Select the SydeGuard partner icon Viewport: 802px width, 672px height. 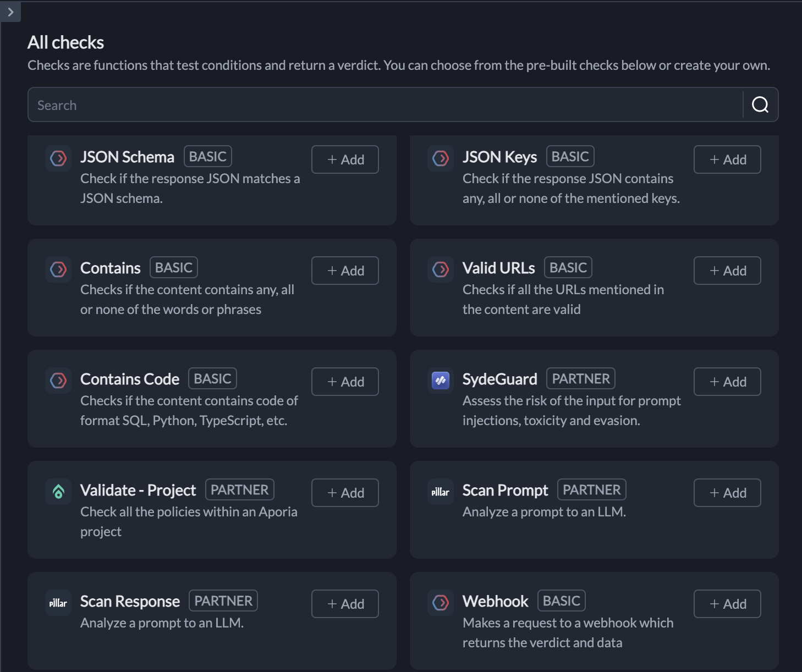440,381
